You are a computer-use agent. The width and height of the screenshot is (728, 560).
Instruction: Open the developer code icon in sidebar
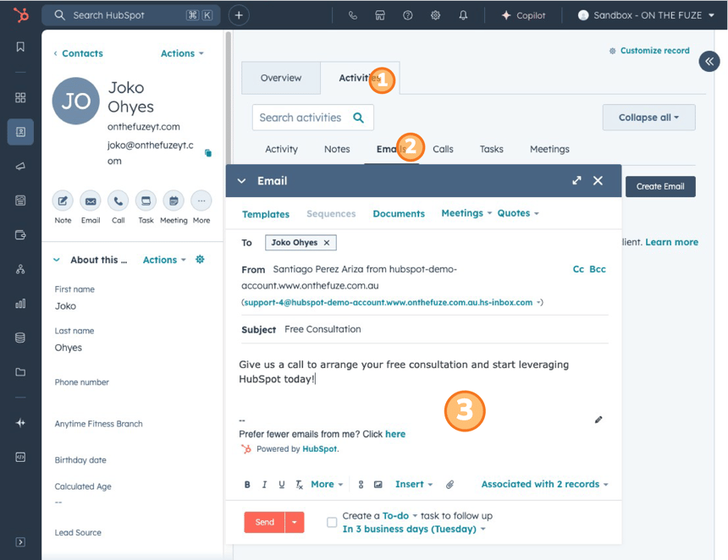20,457
